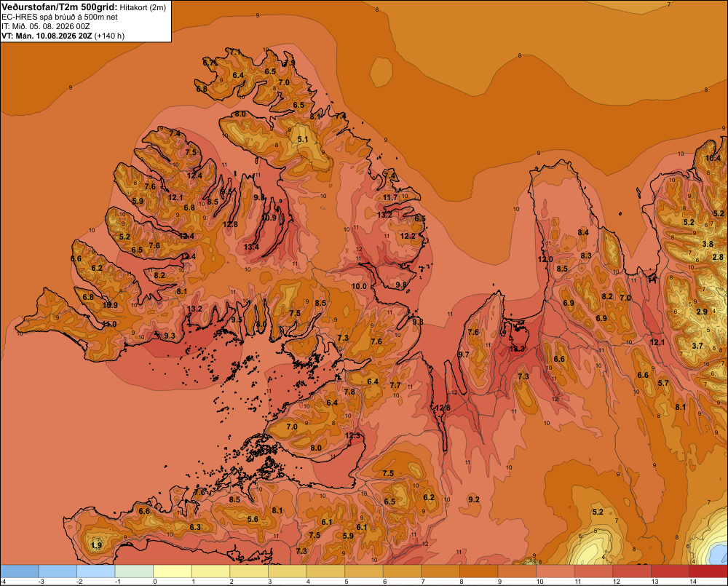Viewport: 728px width, 586px height.
Task: Select the 5.6 temperature label
Action: pos(253,519)
